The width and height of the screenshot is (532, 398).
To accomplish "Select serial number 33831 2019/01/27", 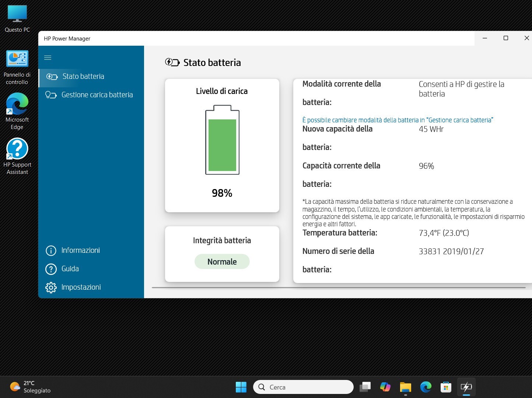I will point(451,251).
